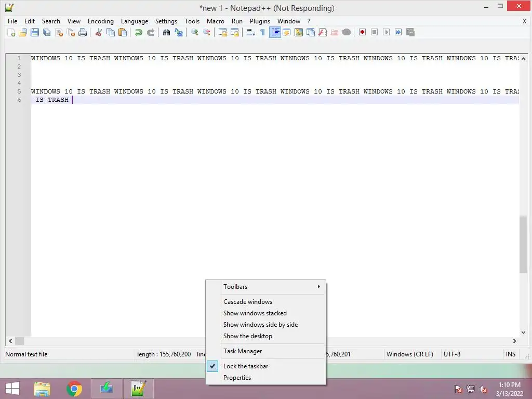Image resolution: width=532 pixels, height=399 pixels.
Task: Zoom in using the magnifier plus icon
Action: (x=194, y=32)
